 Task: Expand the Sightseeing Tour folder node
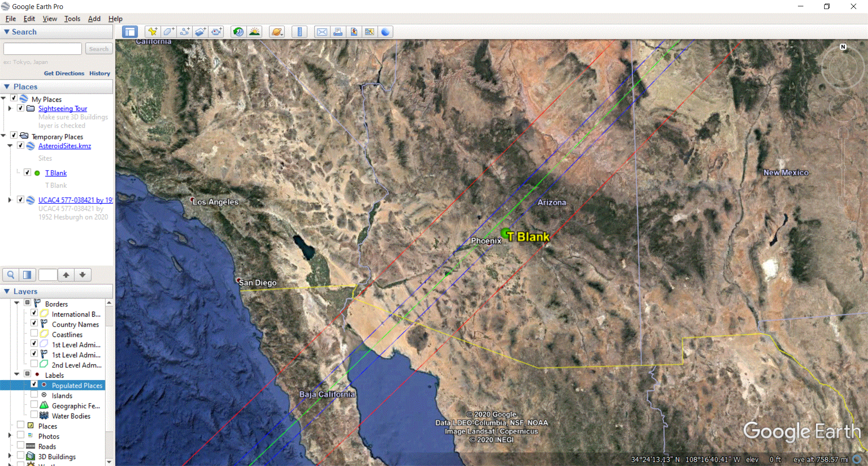[10, 109]
